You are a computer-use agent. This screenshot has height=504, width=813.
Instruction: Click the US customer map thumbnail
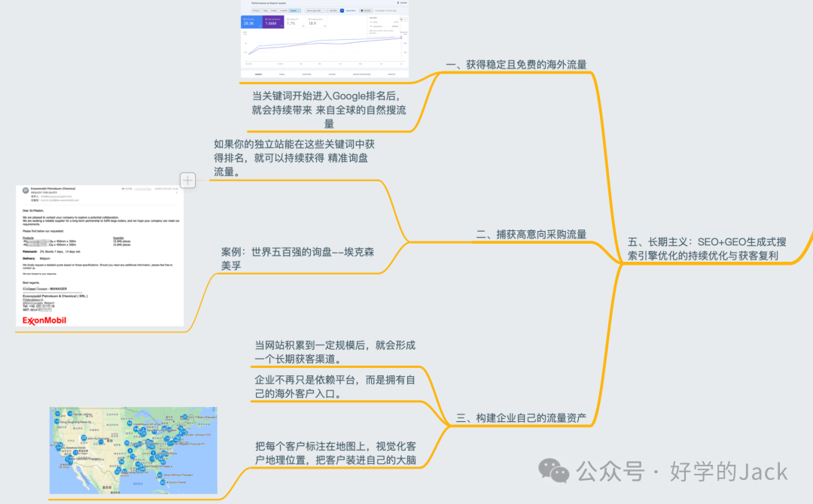click(132, 451)
